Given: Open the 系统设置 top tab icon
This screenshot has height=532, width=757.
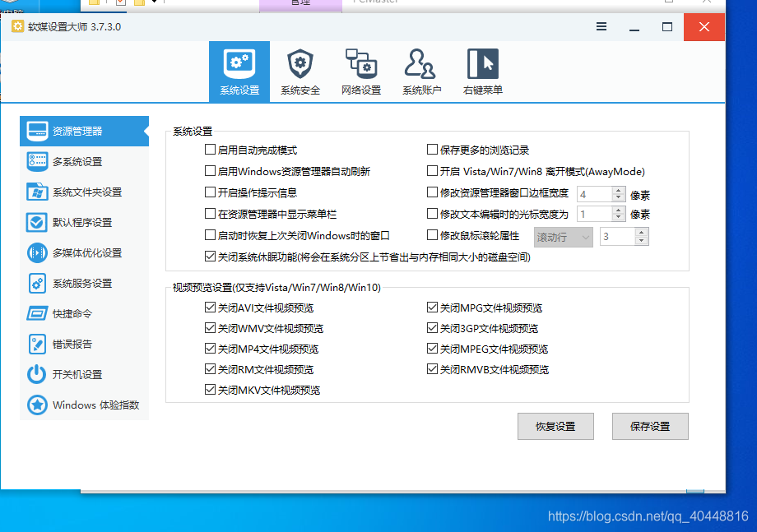Looking at the screenshot, I should click(239, 63).
